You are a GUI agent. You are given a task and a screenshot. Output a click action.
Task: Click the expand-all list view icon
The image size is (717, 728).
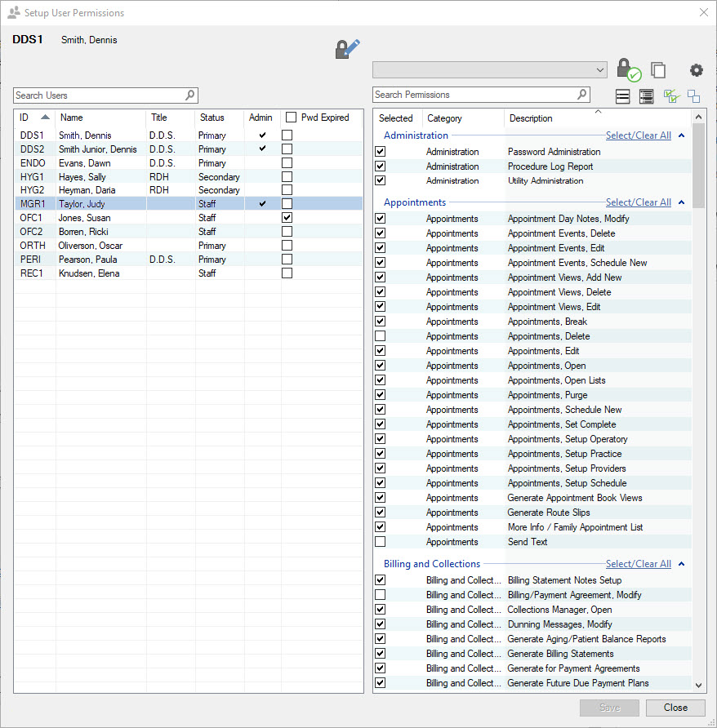(x=646, y=96)
